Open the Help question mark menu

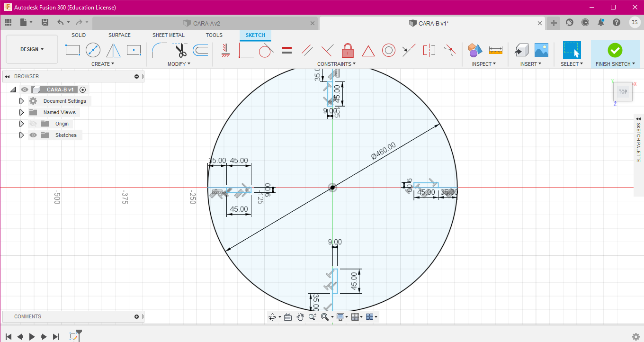(x=617, y=22)
